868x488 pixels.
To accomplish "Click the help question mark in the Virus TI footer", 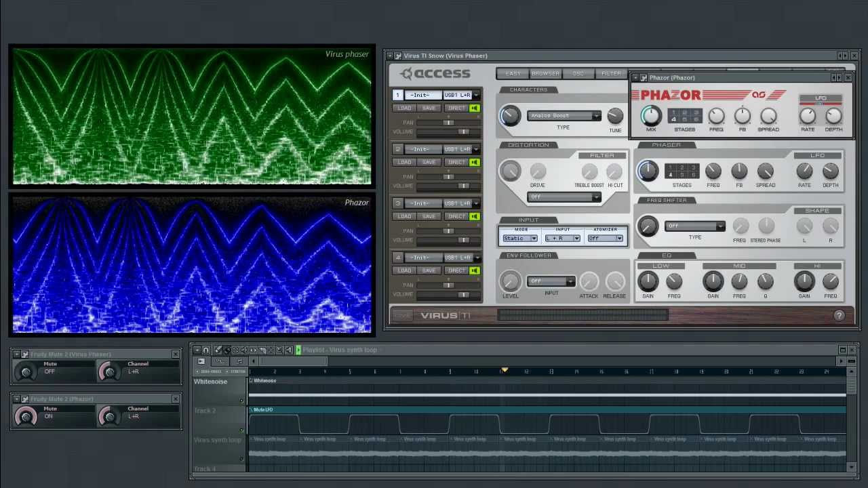I will click(839, 315).
